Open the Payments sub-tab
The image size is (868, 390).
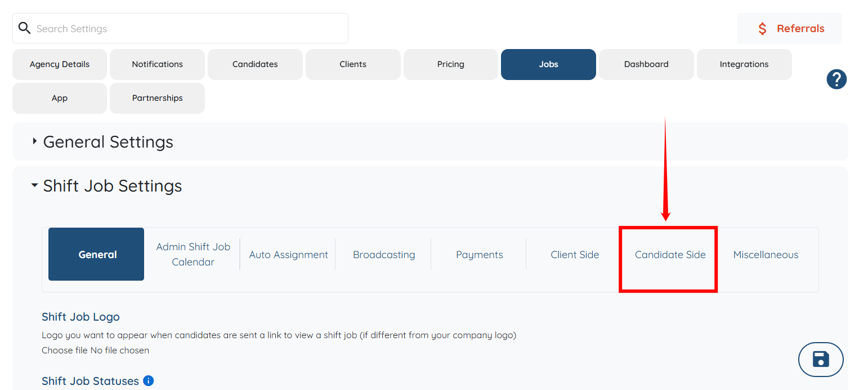click(480, 255)
